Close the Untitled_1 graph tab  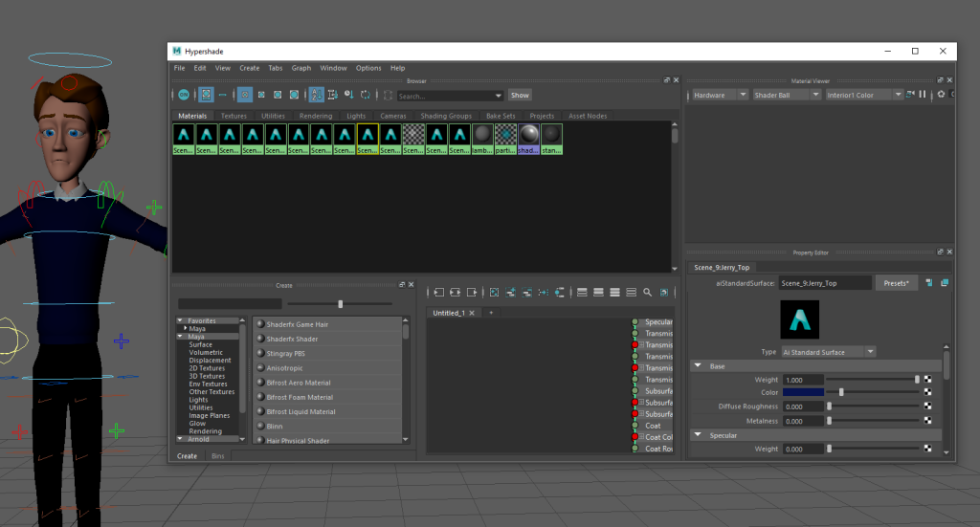tap(472, 313)
